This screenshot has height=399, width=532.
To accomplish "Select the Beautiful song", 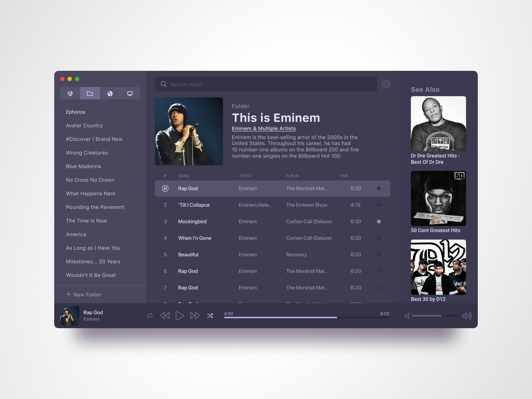I will point(188,255).
